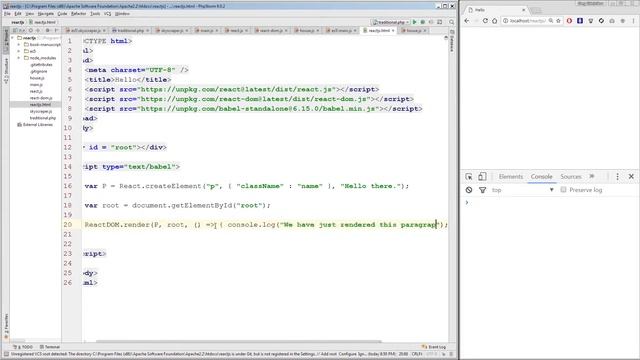Click the red Opera-style extension icon
Viewport: 640px width, 360px height.
coord(569,21)
